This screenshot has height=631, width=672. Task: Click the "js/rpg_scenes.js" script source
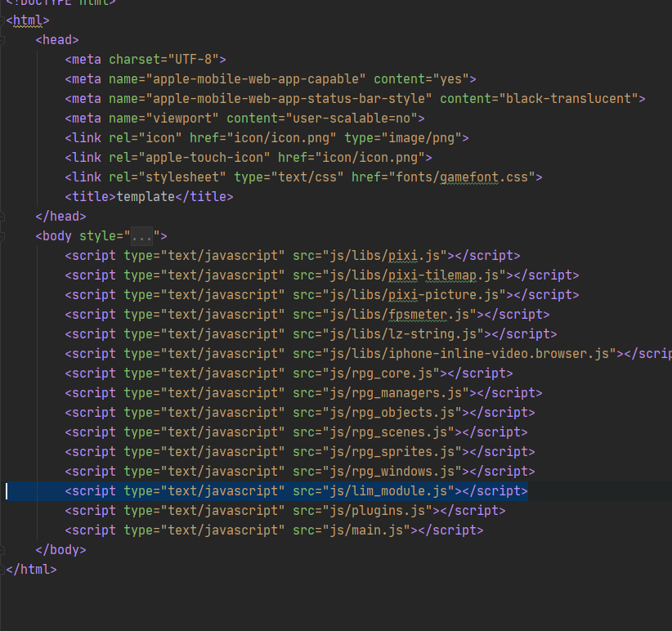click(388, 433)
